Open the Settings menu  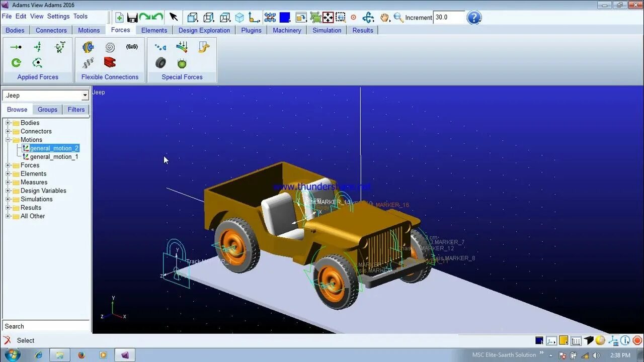pos(58,16)
